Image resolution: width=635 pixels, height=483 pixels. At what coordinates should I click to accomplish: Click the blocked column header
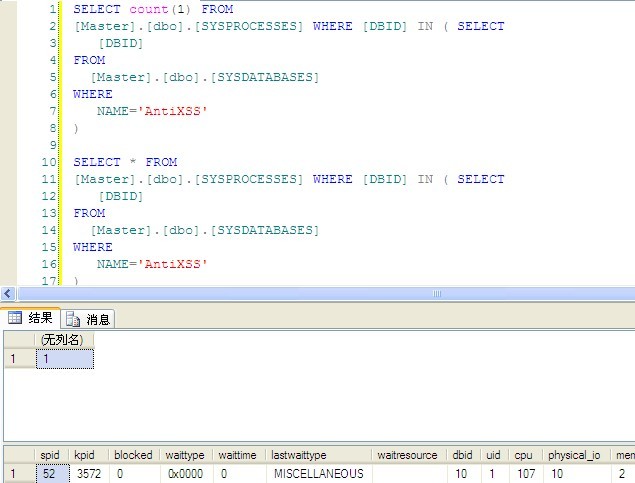(x=134, y=455)
